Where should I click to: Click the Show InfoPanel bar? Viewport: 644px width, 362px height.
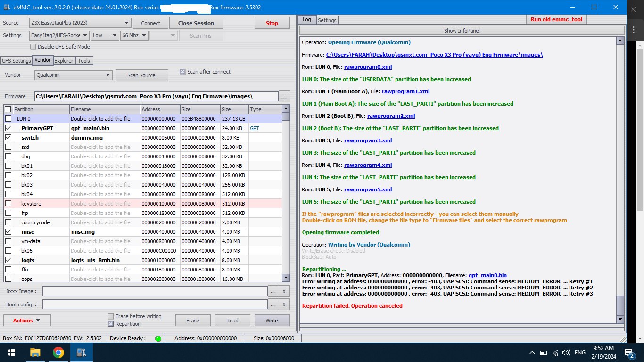(462, 31)
